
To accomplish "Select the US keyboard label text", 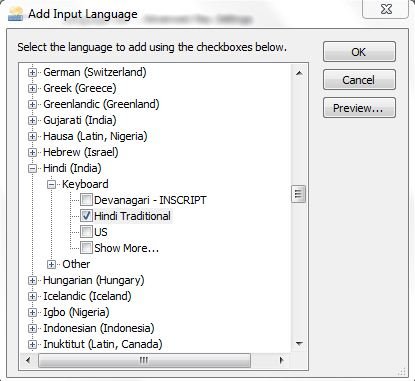I will (x=101, y=232).
